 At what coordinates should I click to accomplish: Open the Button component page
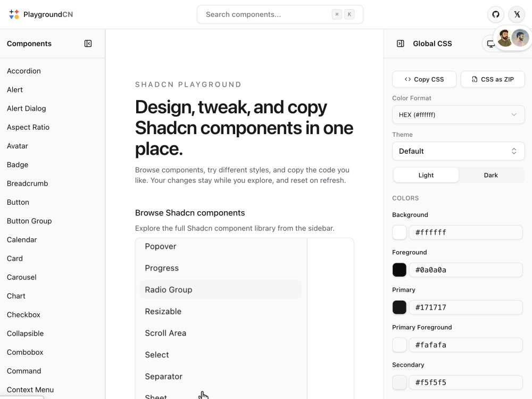(18, 202)
